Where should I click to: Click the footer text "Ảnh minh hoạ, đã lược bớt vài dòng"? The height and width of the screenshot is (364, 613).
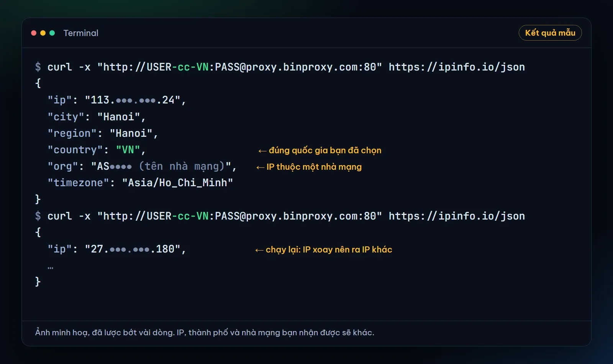click(x=105, y=333)
